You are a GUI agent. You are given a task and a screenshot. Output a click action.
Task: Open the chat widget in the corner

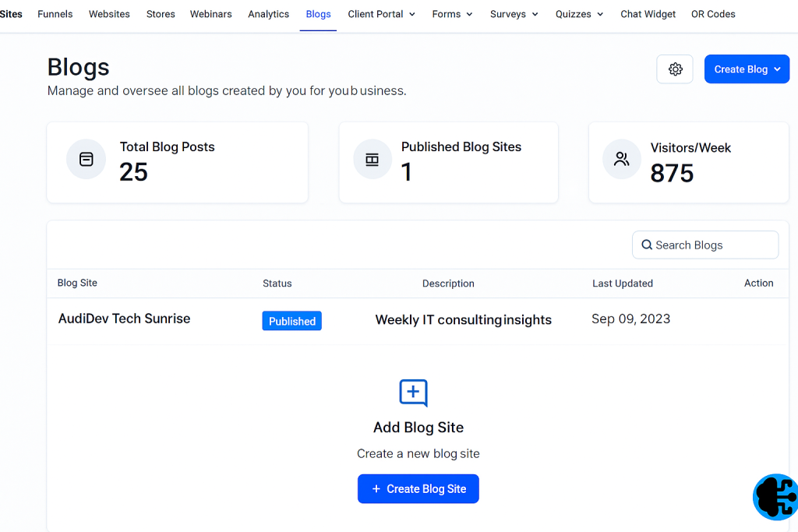click(775, 497)
